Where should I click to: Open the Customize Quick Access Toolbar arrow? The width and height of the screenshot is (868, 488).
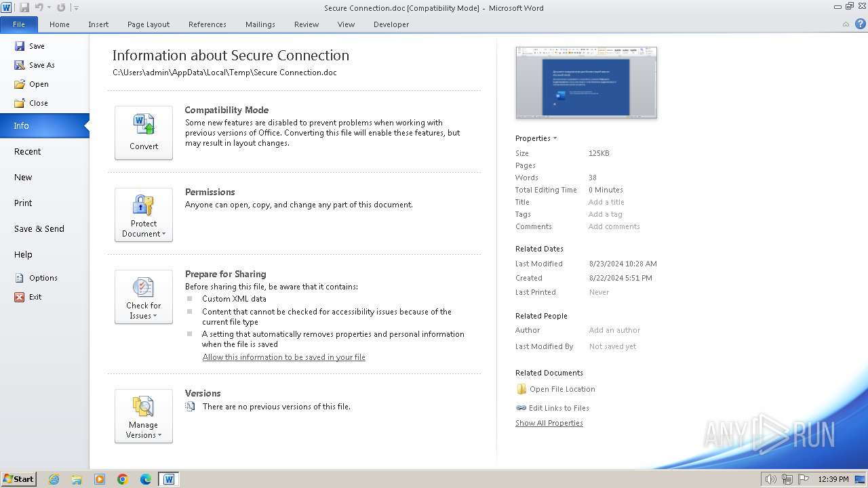76,8
